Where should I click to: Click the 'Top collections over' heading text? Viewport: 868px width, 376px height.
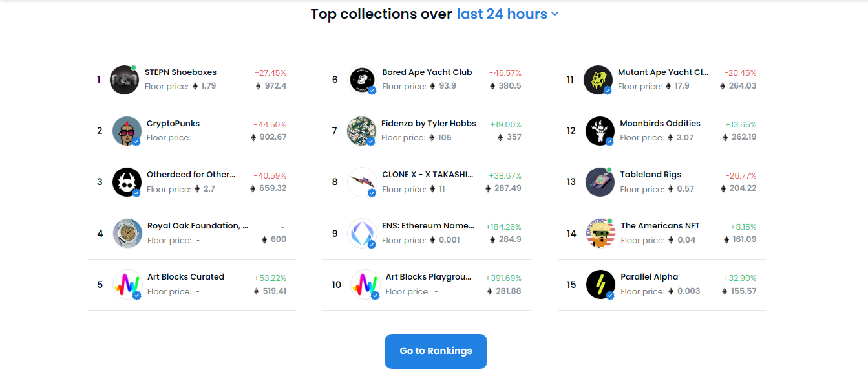(x=381, y=14)
